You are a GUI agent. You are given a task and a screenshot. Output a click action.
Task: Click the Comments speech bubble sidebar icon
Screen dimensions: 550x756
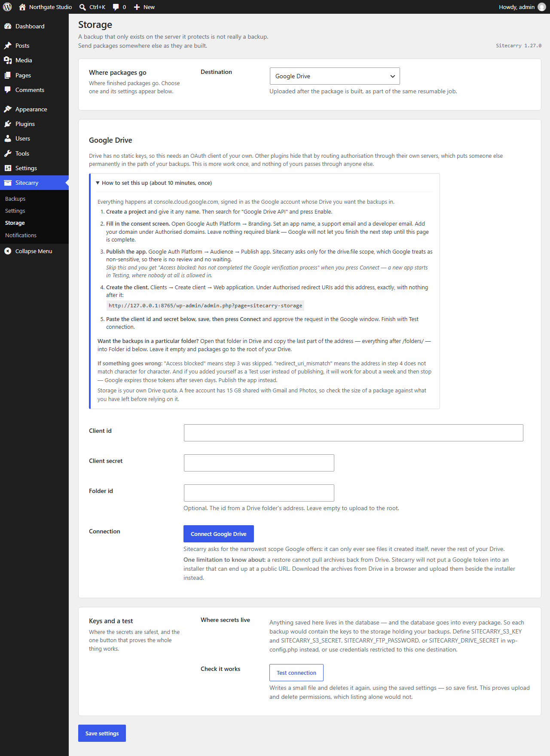point(8,90)
